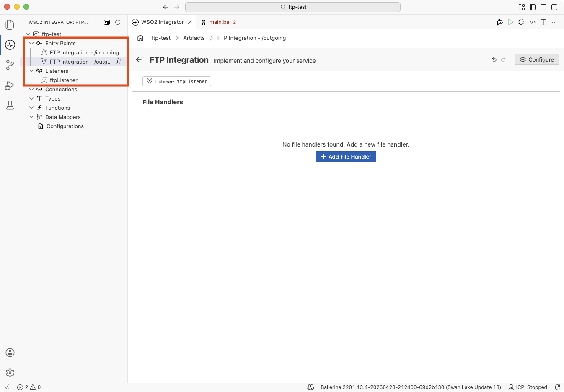Click the ftp-test search field
Viewport: 564px width, 392px height.
click(x=293, y=7)
